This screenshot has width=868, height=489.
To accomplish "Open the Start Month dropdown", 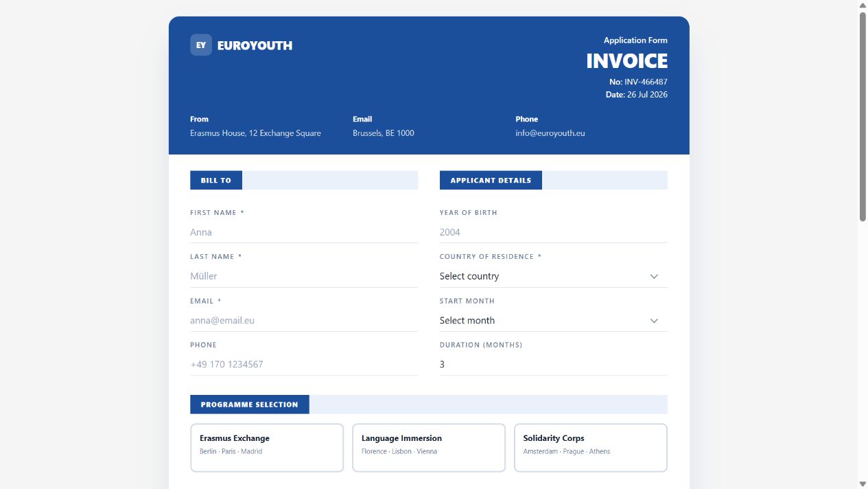I will [553, 320].
